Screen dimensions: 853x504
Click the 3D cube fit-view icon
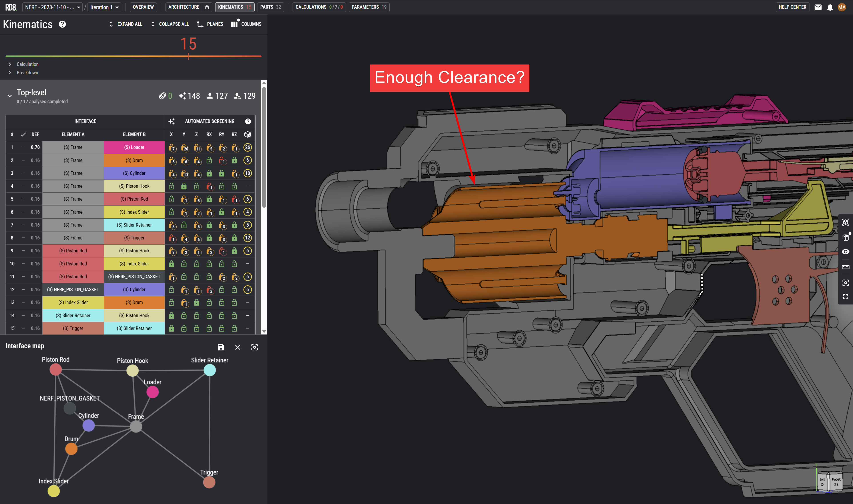845,222
